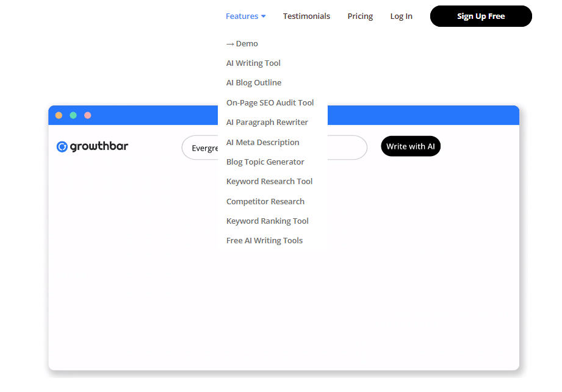Click the orange window dot

coord(59,115)
